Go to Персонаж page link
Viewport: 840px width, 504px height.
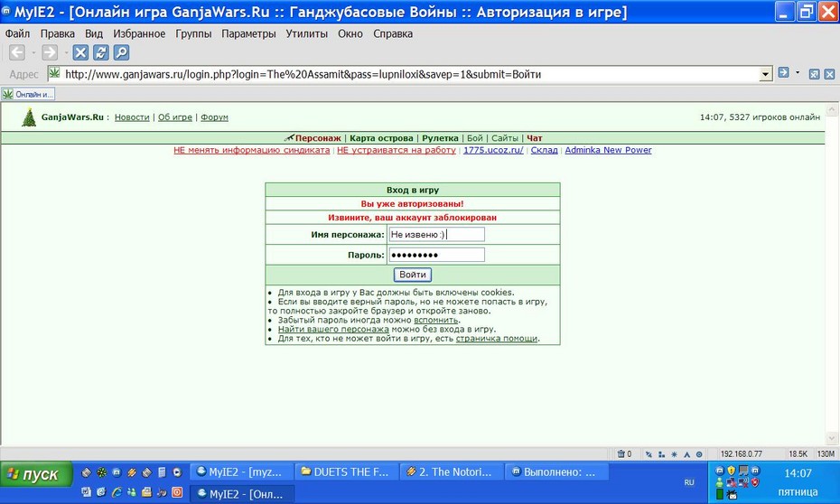click(318, 137)
